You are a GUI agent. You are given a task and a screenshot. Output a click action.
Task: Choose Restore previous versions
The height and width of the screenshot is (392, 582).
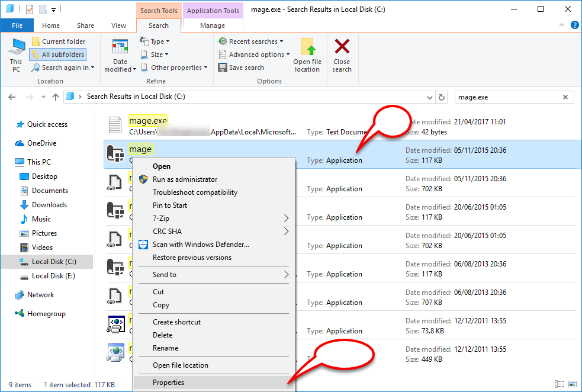tap(214, 258)
